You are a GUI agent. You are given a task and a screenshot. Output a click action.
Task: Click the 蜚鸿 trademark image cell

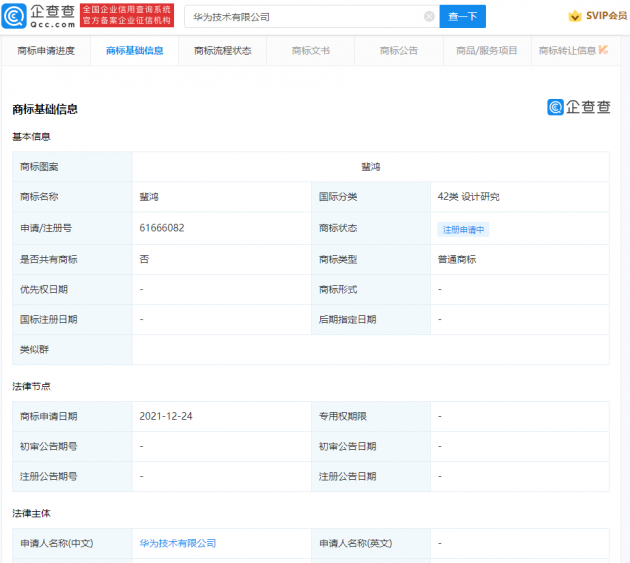(x=370, y=167)
